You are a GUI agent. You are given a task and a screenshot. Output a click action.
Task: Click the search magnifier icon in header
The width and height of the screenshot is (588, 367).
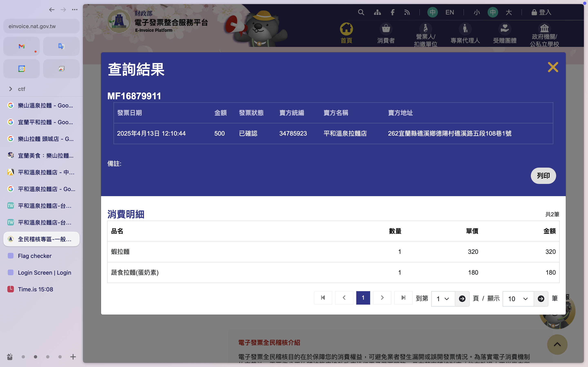point(361,12)
